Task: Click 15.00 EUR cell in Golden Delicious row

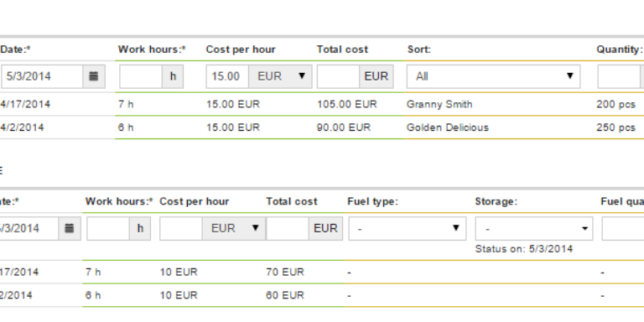Action: click(x=233, y=127)
